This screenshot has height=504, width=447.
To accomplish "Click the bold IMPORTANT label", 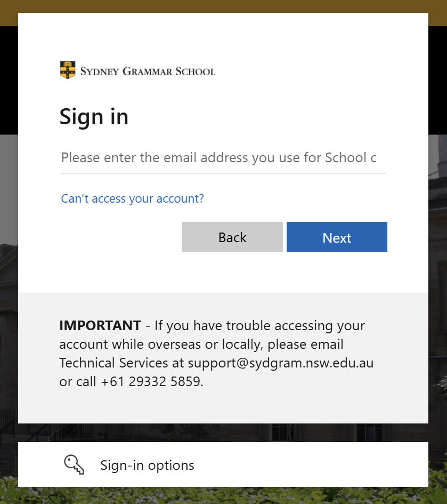I will 100,325.
